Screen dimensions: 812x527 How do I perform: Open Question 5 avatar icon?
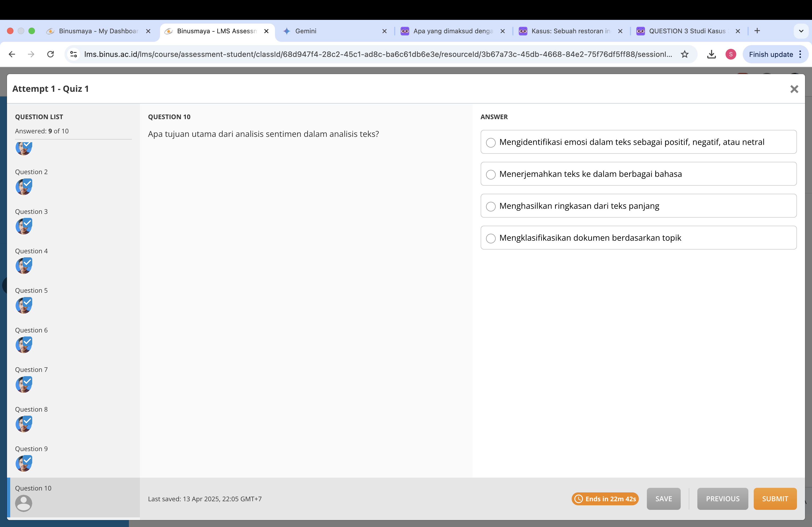tap(24, 305)
